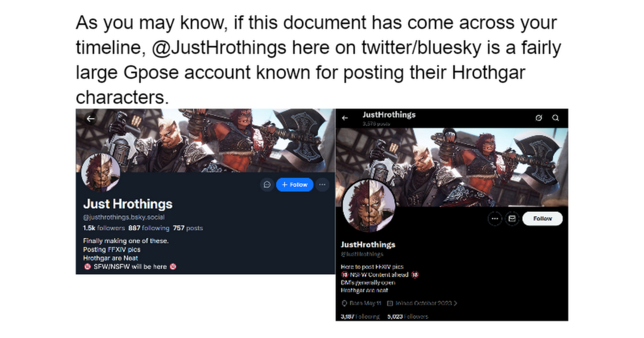Open Twitter 5,023 Followers list

tap(408, 316)
